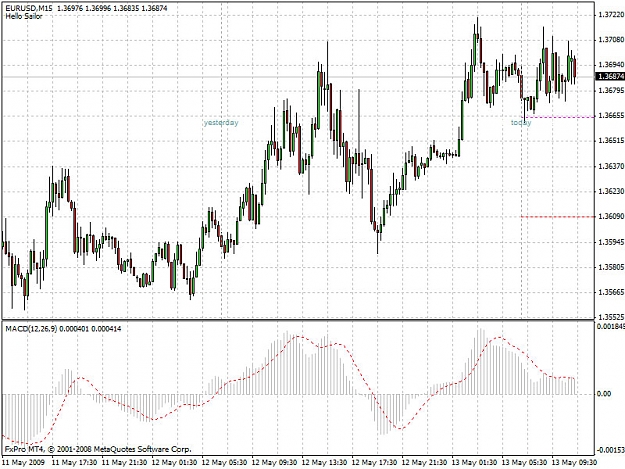This screenshot has height=469, width=625.
Task: Click time axis label '13 May 09:30'
Action: pos(574,463)
